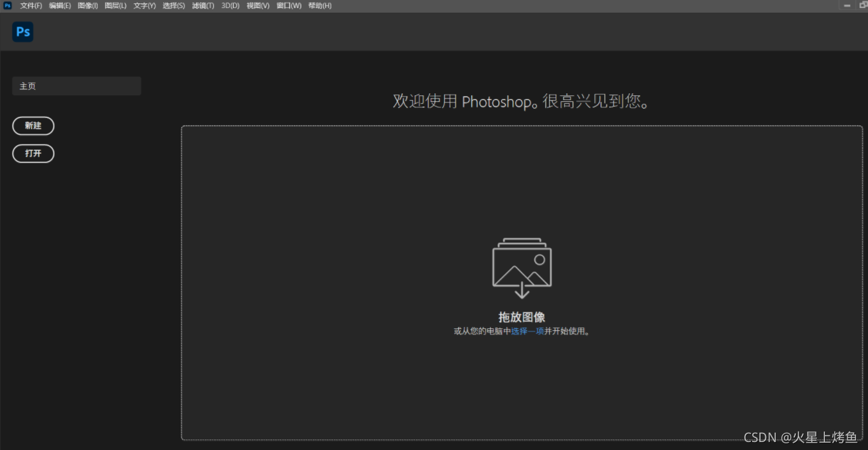The image size is (868, 450).
Task: Click the 选择一项 link
Action: point(528,332)
